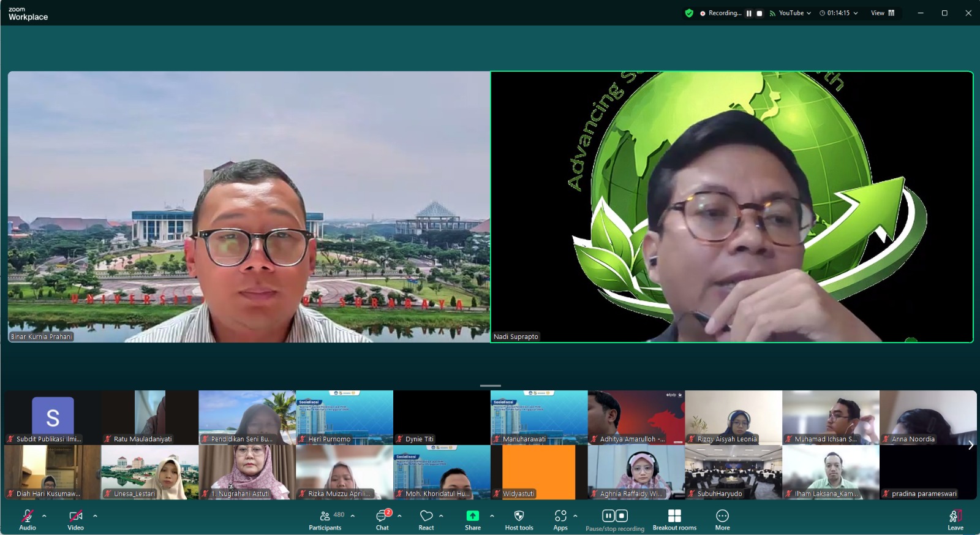Screen dimensions: 980x535
Task: Unmute the microphone with Audio button
Action: [28, 520]
